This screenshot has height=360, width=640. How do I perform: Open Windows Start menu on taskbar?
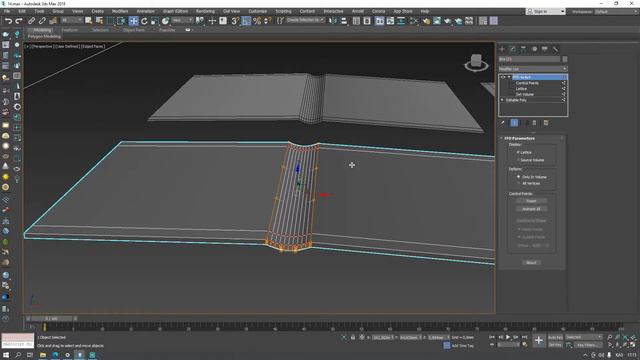(x=6, y=355)
